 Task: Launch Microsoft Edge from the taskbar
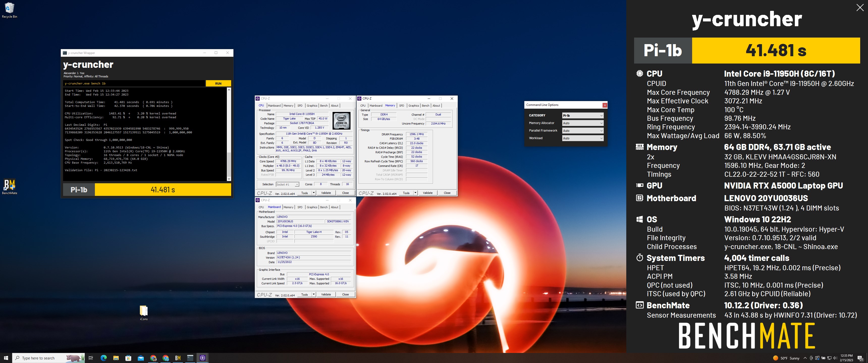coord(103,358)
